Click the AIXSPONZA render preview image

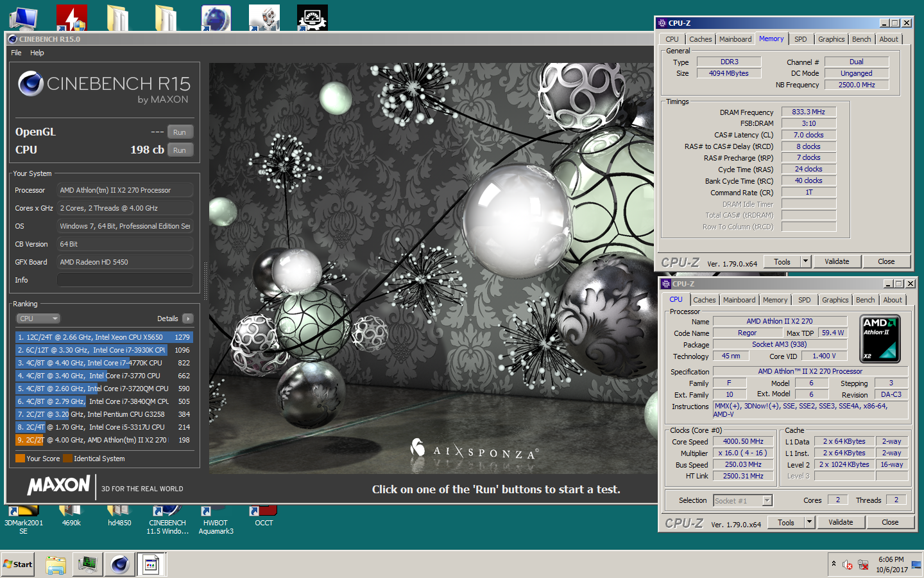coord(431,268)
